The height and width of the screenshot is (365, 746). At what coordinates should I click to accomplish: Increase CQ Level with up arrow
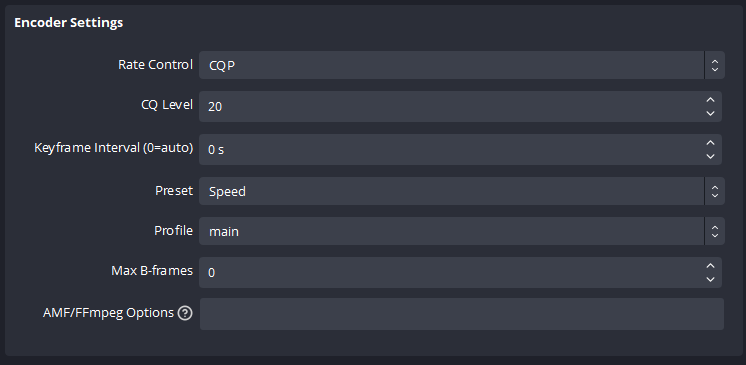pyautogui.click(x=710, y=100)
